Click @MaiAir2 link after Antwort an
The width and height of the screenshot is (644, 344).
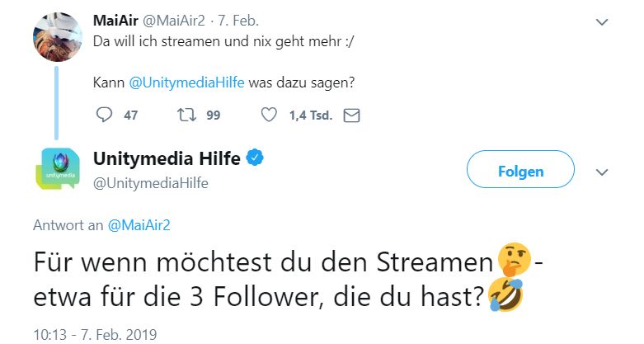[139, 225]
